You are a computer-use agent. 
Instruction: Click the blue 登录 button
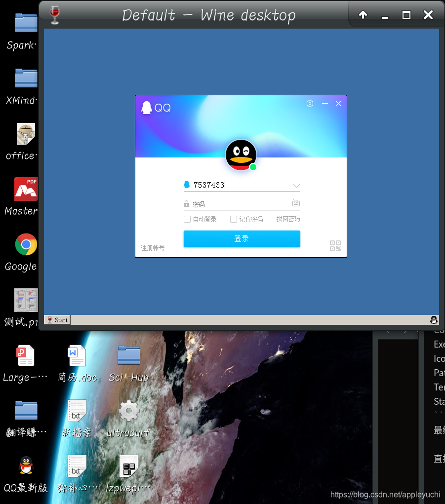click(x=242, y=239)
